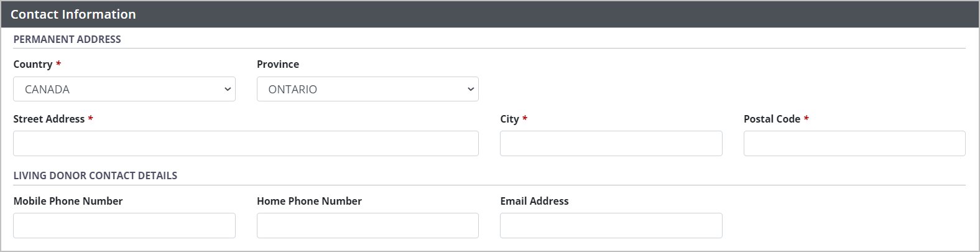This screenshot has height=252, width=980.
Task: Focus the City text field
Action: click(x=611, y=143)
